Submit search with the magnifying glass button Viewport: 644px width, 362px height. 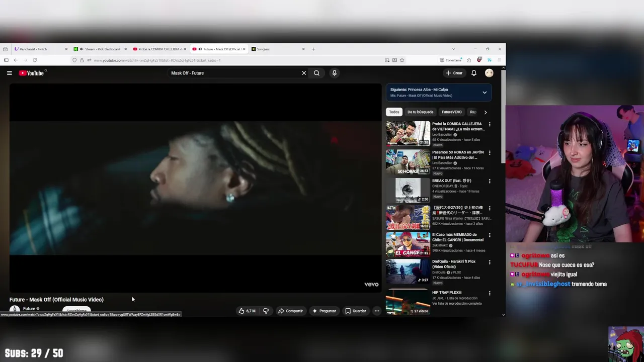click(x=316, y=73)
